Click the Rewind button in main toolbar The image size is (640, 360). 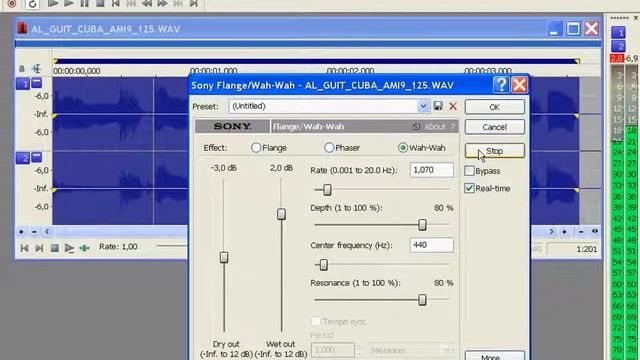point(147,4)
